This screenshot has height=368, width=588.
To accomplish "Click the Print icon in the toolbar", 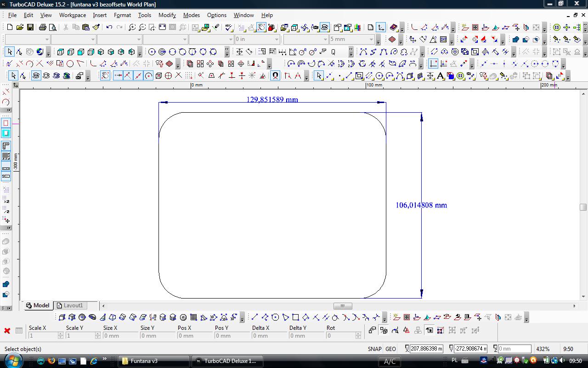I will [x=43, y=28].
